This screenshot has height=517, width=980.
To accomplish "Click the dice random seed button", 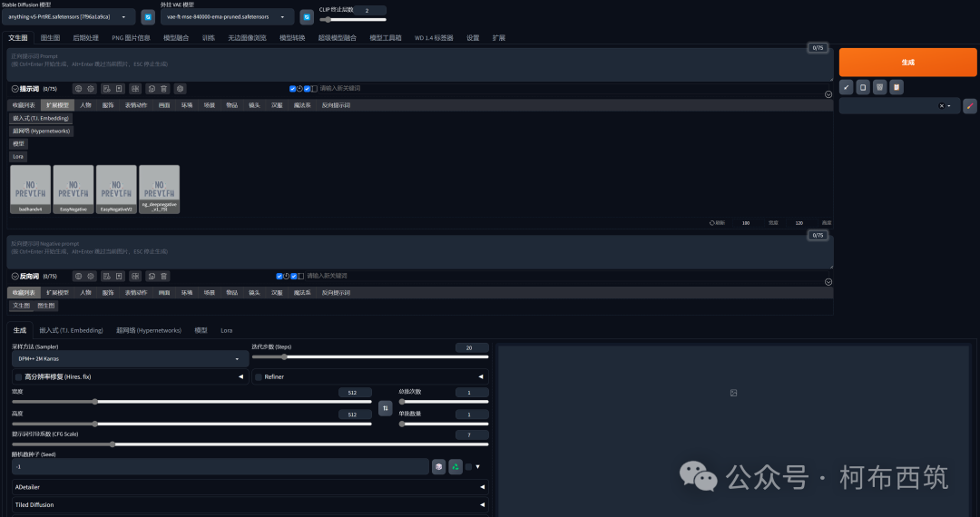I will point(439,466).
